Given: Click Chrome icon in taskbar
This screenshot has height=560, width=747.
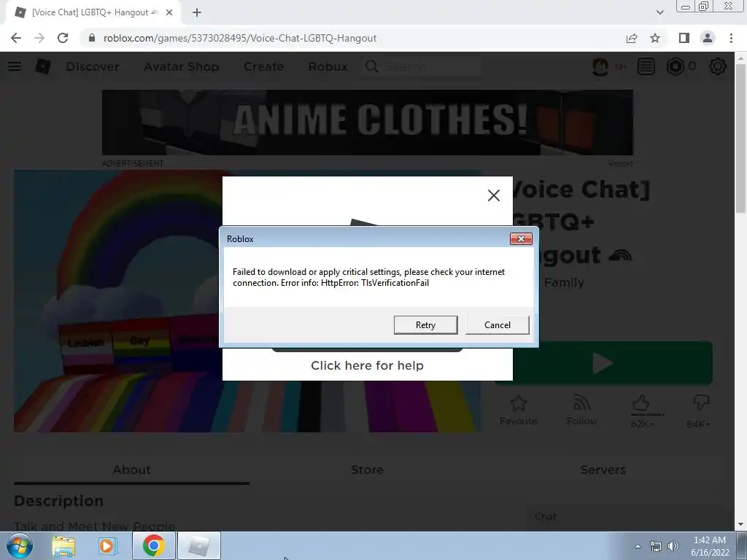Looking at the screenshot, I should coord(153,545).
